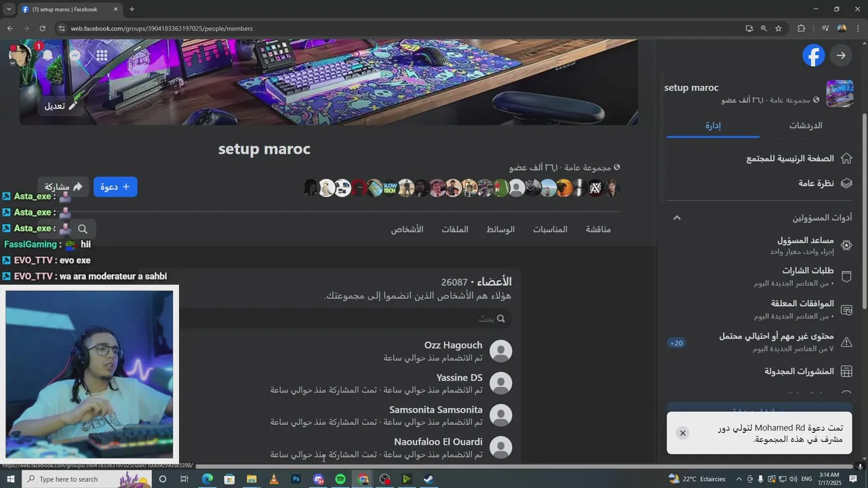The width and height of the screenshot is (868, 488).
Task: Click the setup maroc group thumbnail in sidebar
Action: click(x=840, y=94)
